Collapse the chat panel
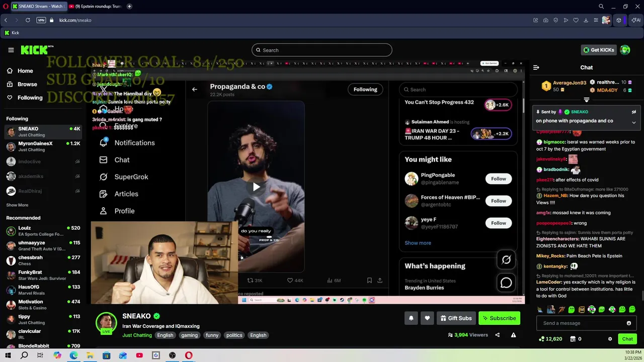 point(536,67)
